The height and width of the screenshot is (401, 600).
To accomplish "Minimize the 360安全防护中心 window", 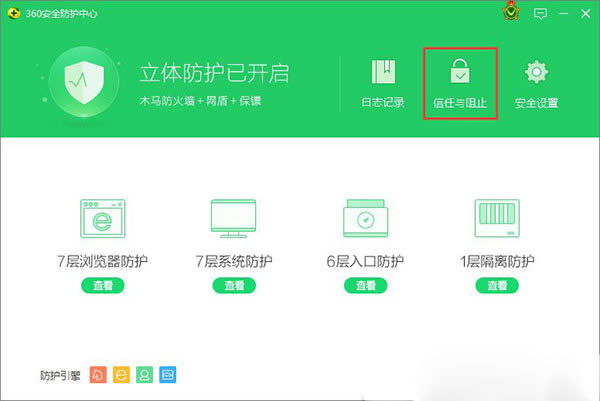I will 564,14.
